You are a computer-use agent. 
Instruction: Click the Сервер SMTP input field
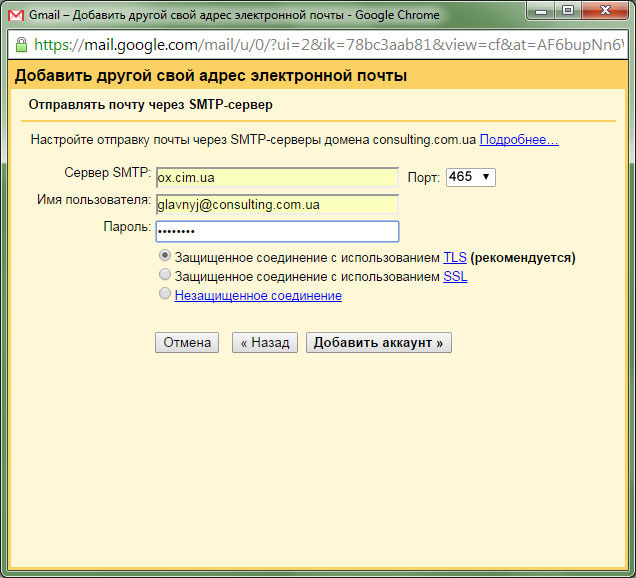(276, 177)
